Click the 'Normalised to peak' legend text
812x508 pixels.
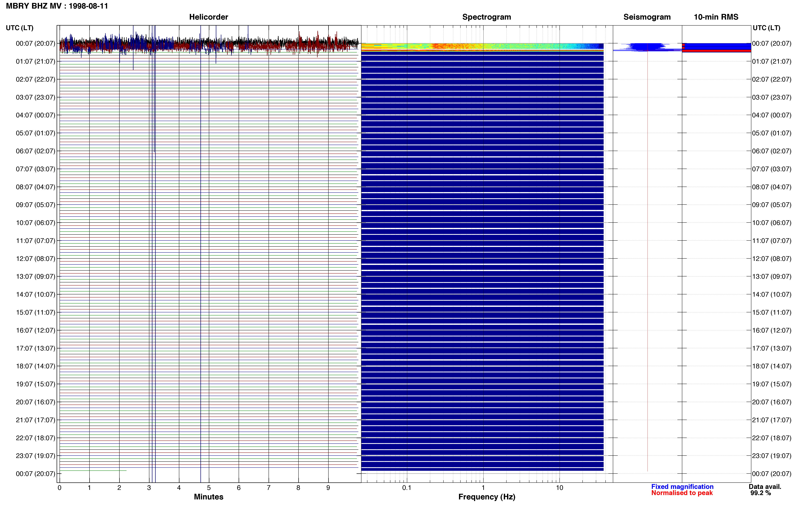click(x=682, y=493)
